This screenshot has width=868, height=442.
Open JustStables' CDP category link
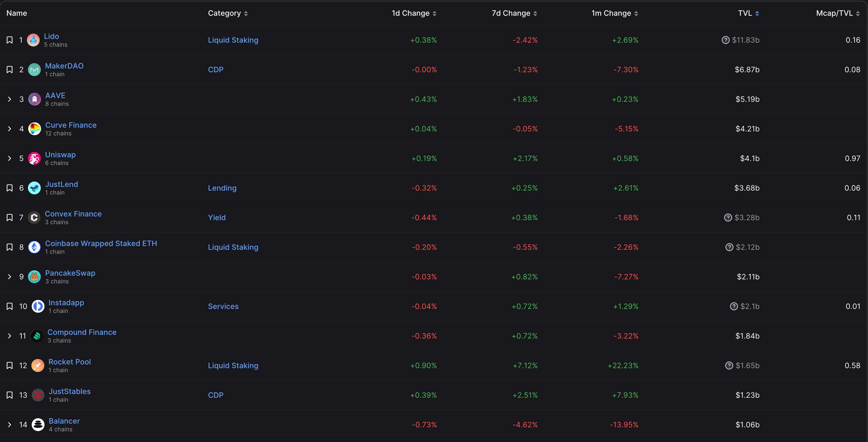[x=216, y=395]
